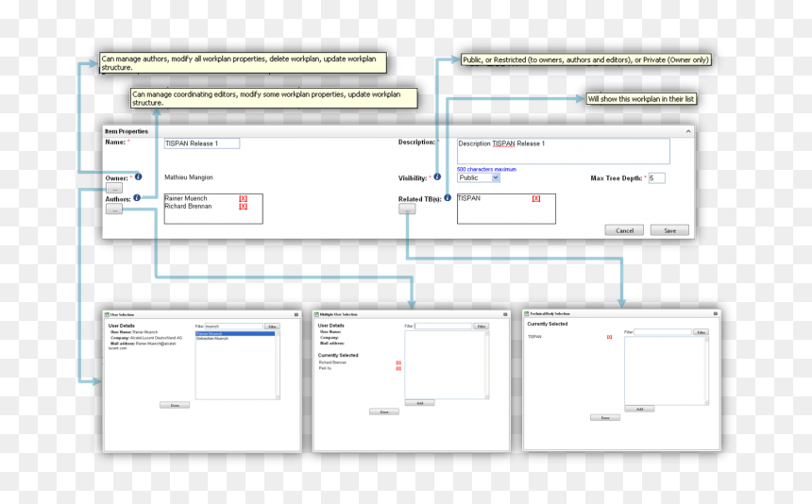Click the info icon next to Authors

click(137, 197)
